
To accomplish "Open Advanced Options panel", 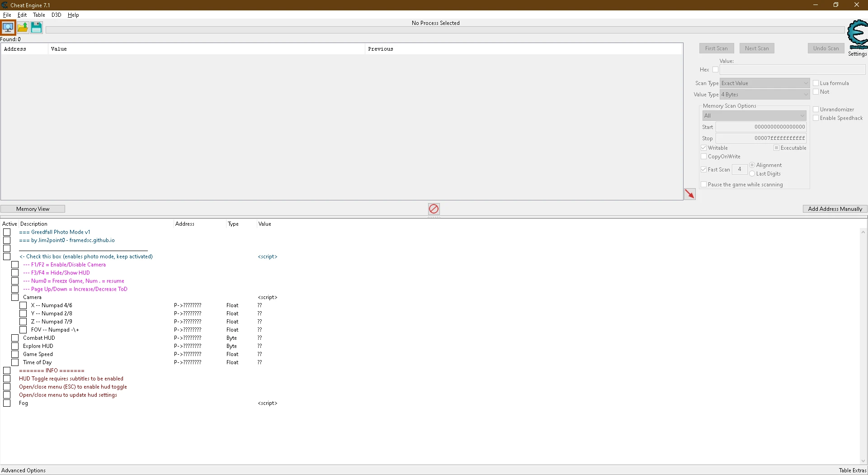I will [x=24, y=470].
